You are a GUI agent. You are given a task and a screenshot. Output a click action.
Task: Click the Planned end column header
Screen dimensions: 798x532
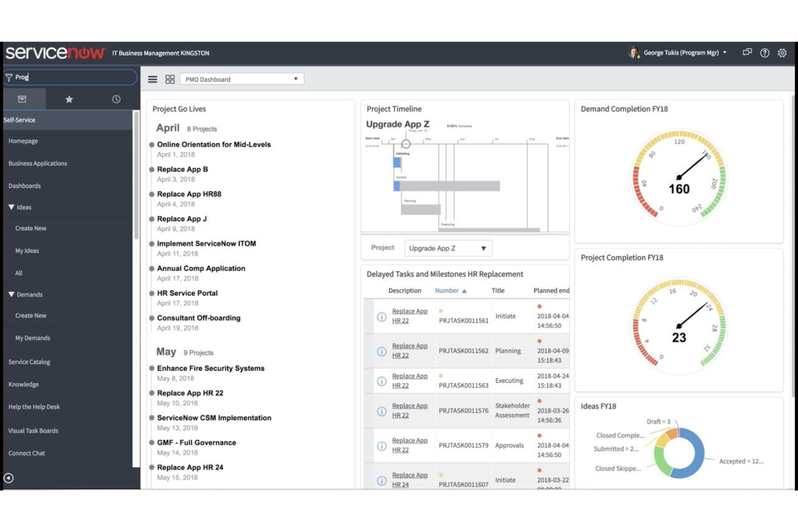551,291
